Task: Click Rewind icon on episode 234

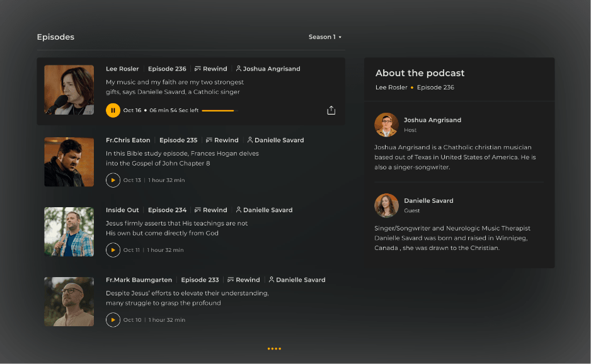Action: tap(198, 210)
